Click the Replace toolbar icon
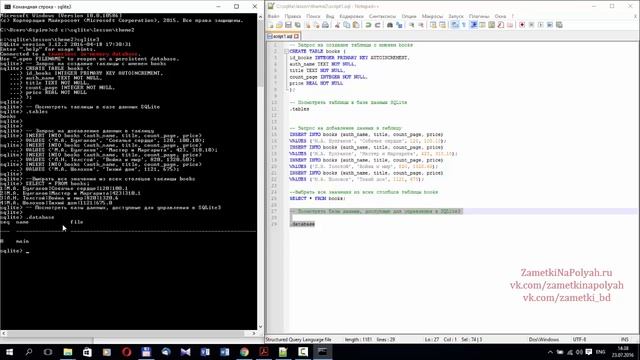Image resolution: width=640 pixels, height=360 pixels. tap(399, 25)
